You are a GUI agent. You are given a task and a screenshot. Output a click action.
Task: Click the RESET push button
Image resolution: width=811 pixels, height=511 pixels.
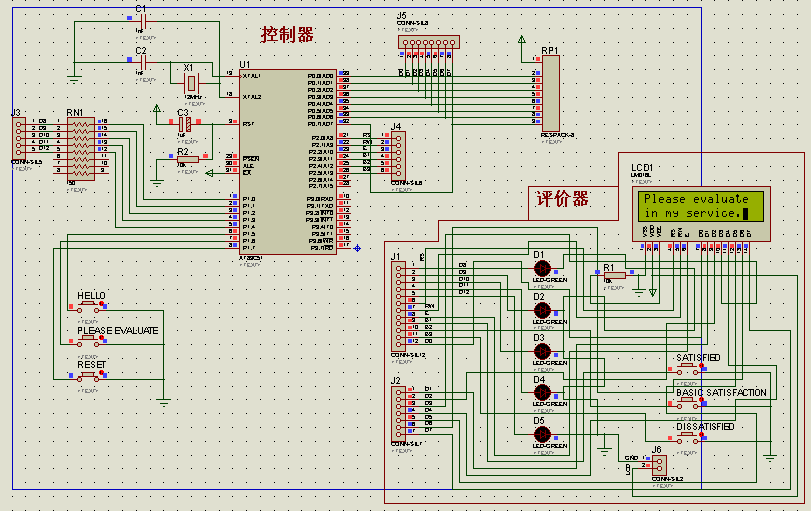(88, 375)
